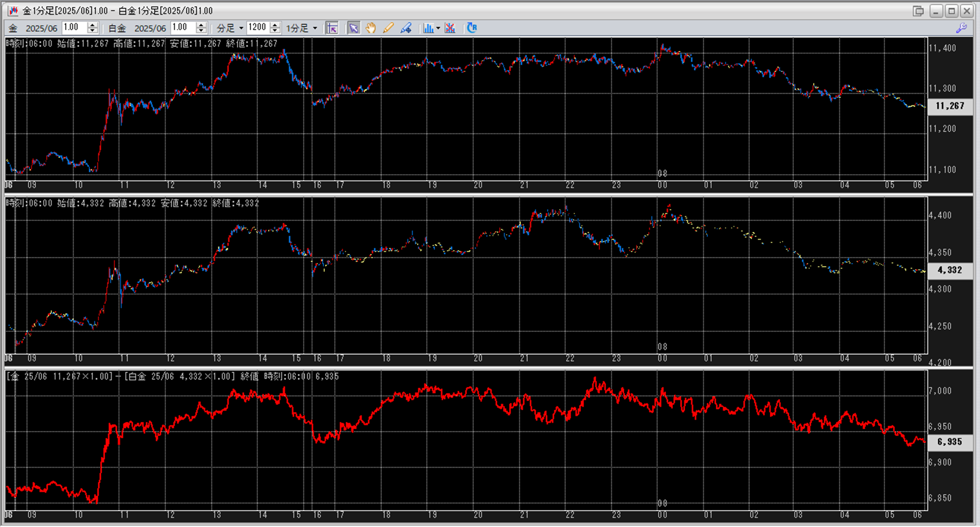Click the 11,267 gold price label
980x527 pixels.
coord(949,106)
